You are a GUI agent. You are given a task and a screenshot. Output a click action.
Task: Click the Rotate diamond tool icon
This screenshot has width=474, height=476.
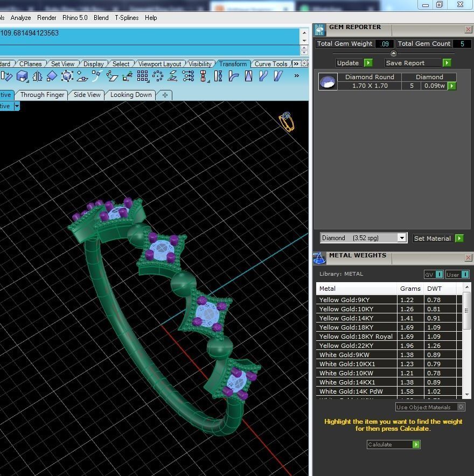point(52,76)
